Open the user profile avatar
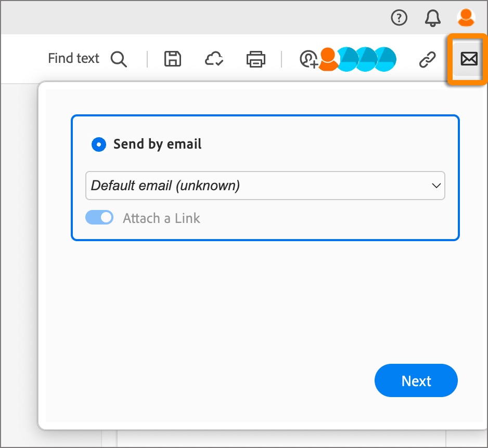 pos(466,18)
